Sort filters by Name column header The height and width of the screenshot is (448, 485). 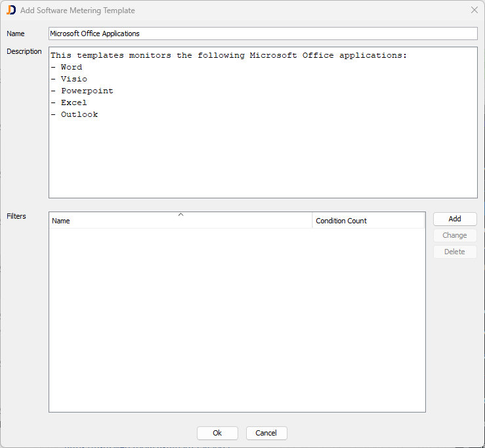coord(180,221)
